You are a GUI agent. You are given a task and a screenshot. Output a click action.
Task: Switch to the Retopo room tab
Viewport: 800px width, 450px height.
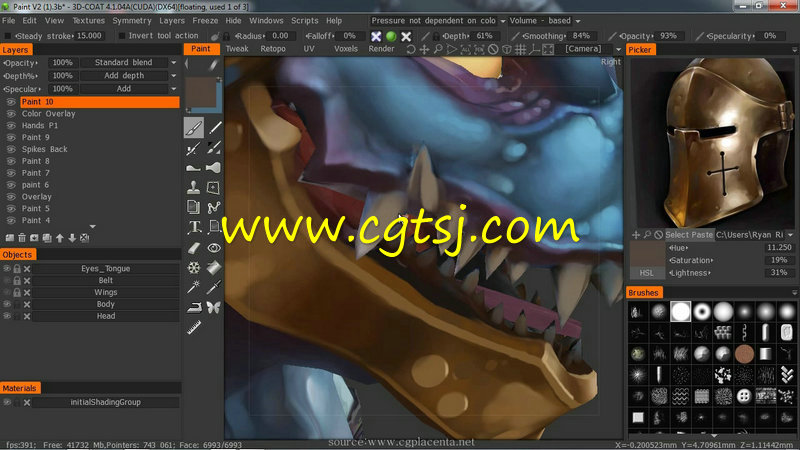click(273, 49)
